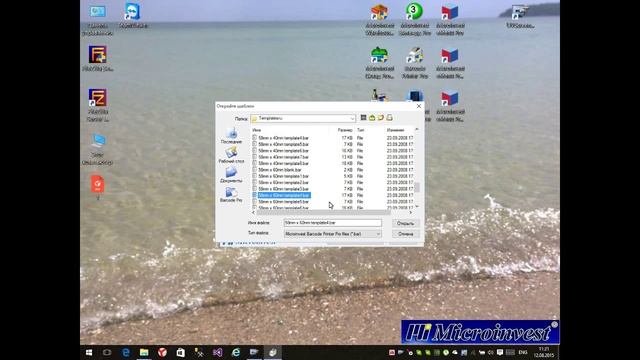Launch Internet Explorer from taskbar
The height and width of the screenshot is (360, 640).
(x=236, y=352)
